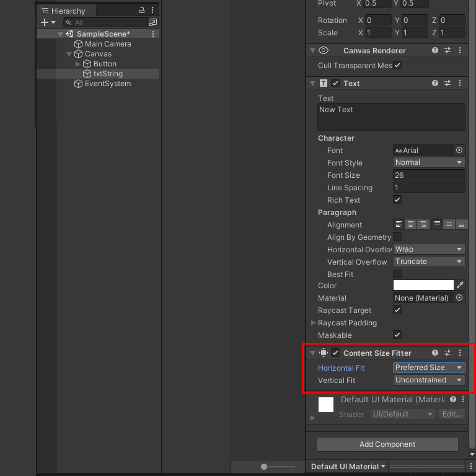
Task: Collapse the Canvas Renderer component
Action: (312, 51)
